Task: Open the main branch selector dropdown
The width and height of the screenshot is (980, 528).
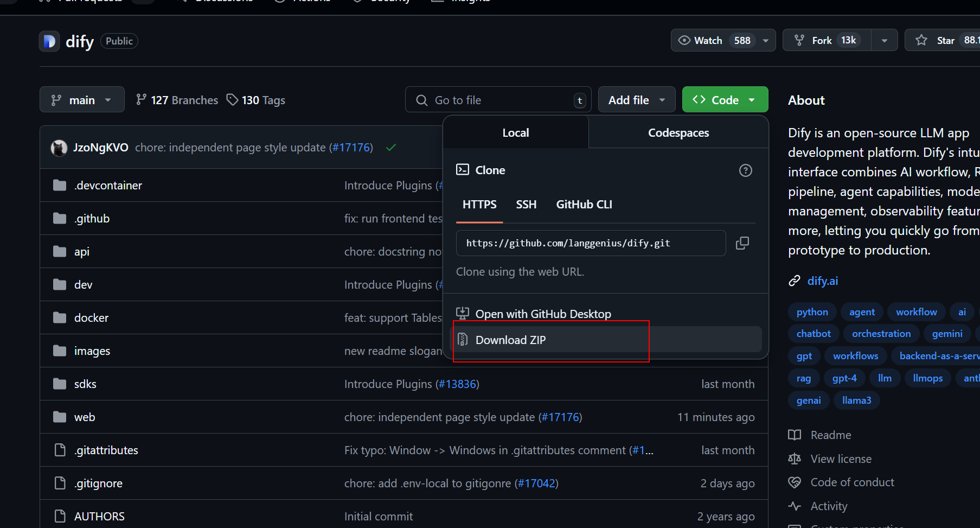Action: click(82, 100)
